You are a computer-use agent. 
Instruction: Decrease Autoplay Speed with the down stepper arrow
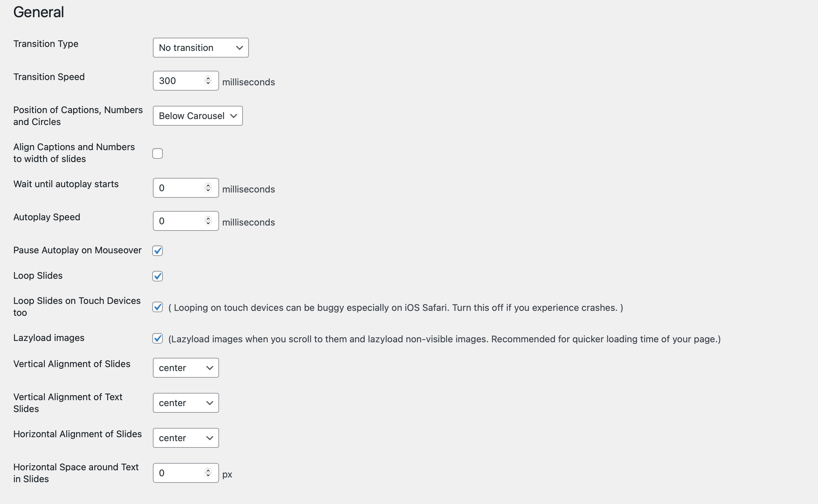208,223
